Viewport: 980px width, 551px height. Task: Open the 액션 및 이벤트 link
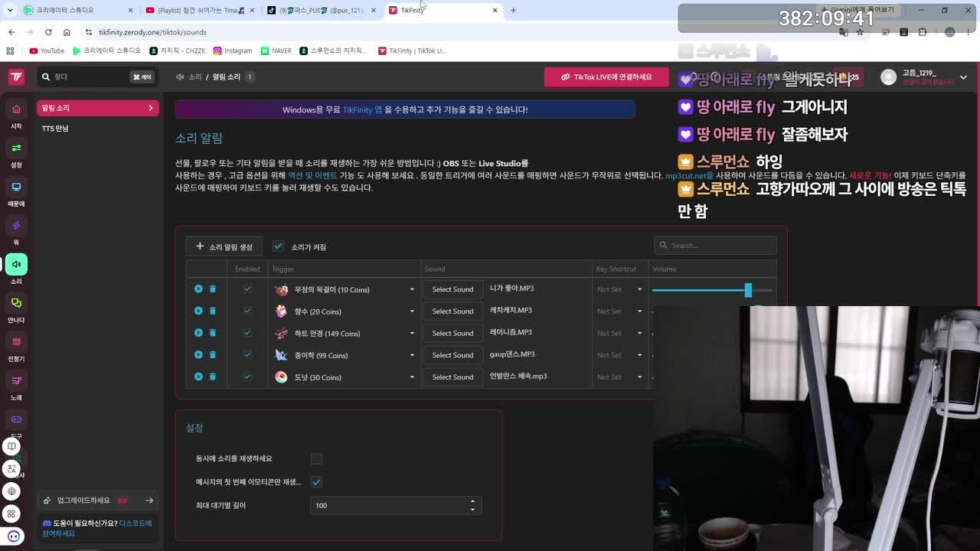point(312,175)
